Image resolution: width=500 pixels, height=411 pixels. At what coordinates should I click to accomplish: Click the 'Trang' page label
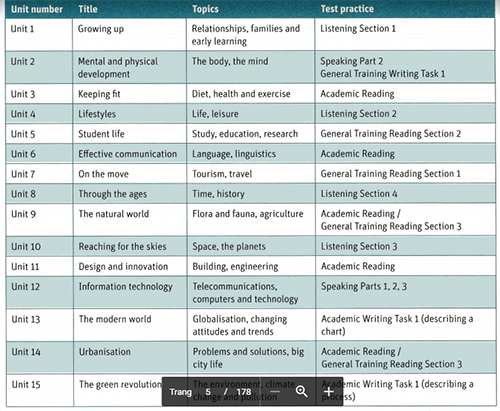(181, 392)
